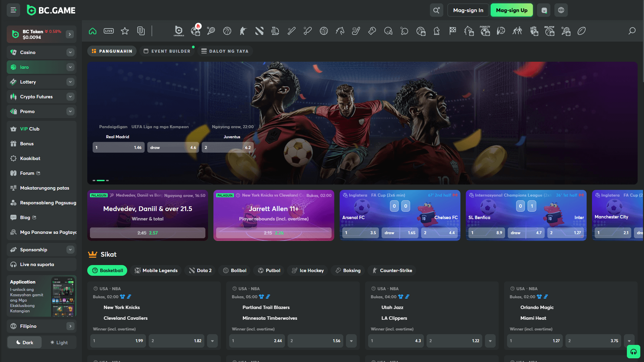Screen dimensions: 644x362
Task: Select the Mobile Legends filter tab
Action: [156, 270]
